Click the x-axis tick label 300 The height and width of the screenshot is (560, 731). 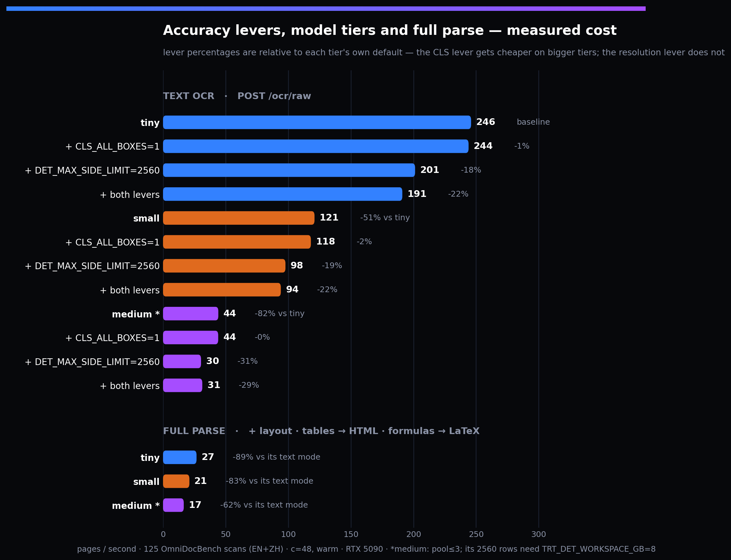(539, 535)
